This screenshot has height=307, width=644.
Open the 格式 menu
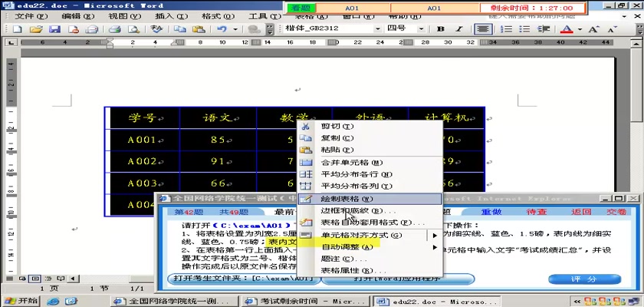(218, 16)
